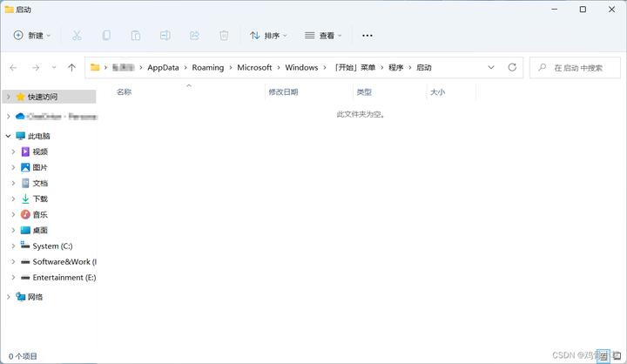Click the Share icon in toolbar

195,36
